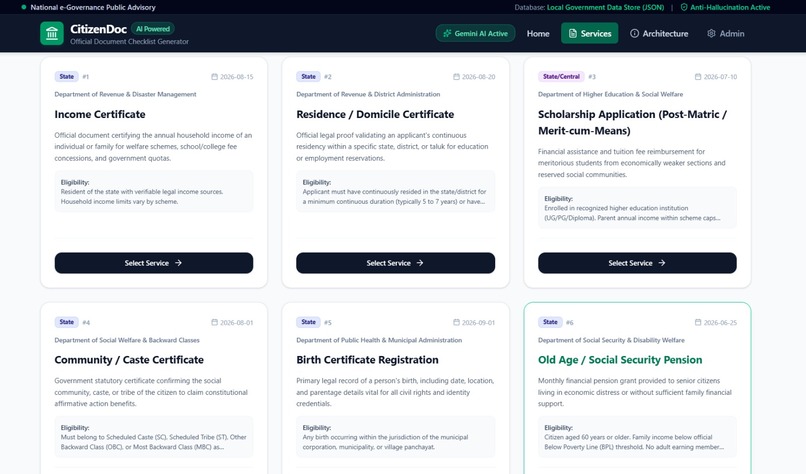This screenshot has height=474, width=806.
Task: Click the State tag on card #1
Action: pyautogui.click(x=67, y=77)
